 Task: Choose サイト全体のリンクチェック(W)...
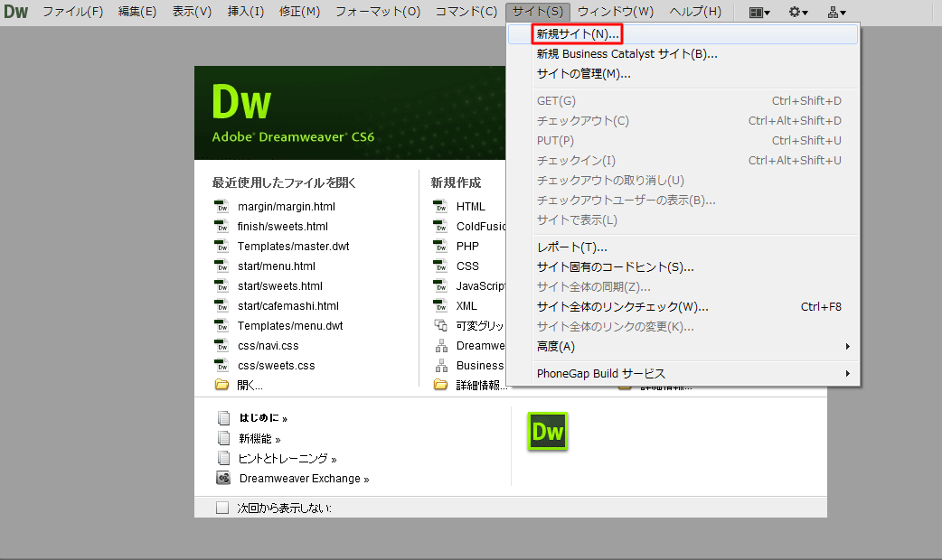point(684,307)
